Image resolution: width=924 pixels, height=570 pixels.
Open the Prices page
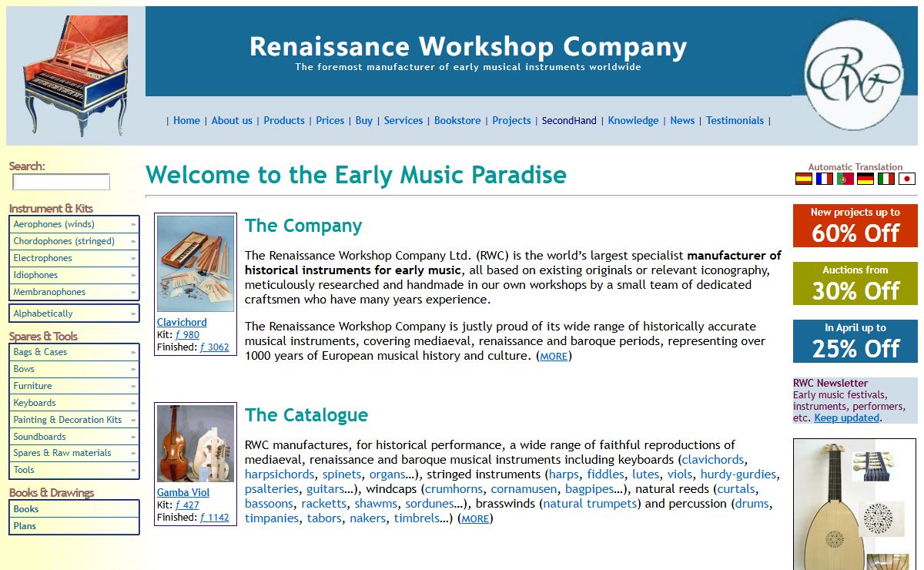coord(330,120)
